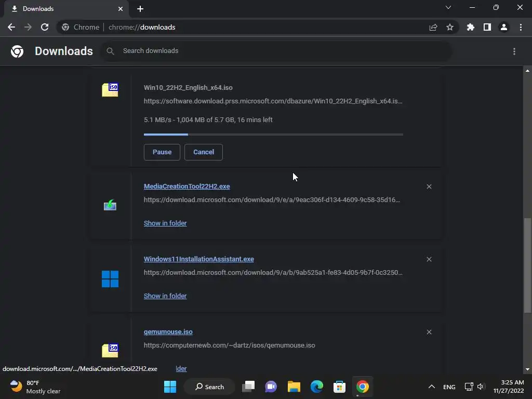Click the MediaCreationTool22H2 file icon

pos(110,205)
